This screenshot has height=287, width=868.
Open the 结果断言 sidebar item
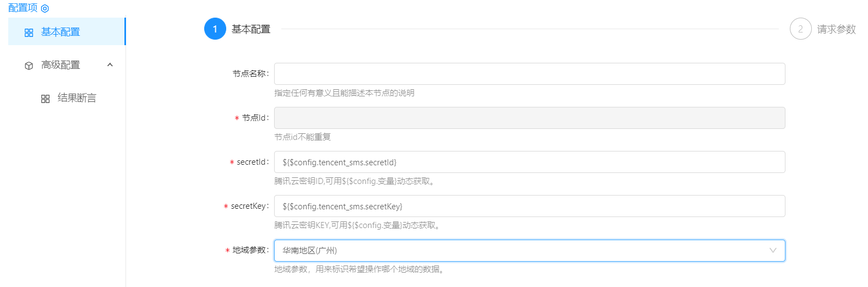click(77, 98)
